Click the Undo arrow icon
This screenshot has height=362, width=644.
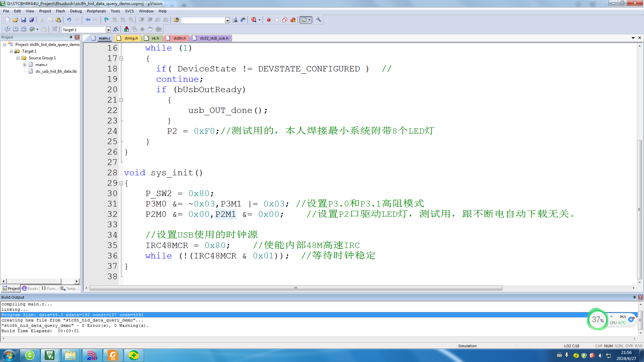pyautogui.click(x=69, y=20)
